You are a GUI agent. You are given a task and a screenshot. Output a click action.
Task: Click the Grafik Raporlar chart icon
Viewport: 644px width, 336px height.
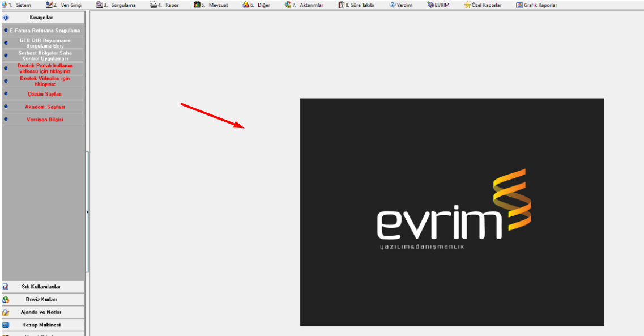[x=519, y=5]
